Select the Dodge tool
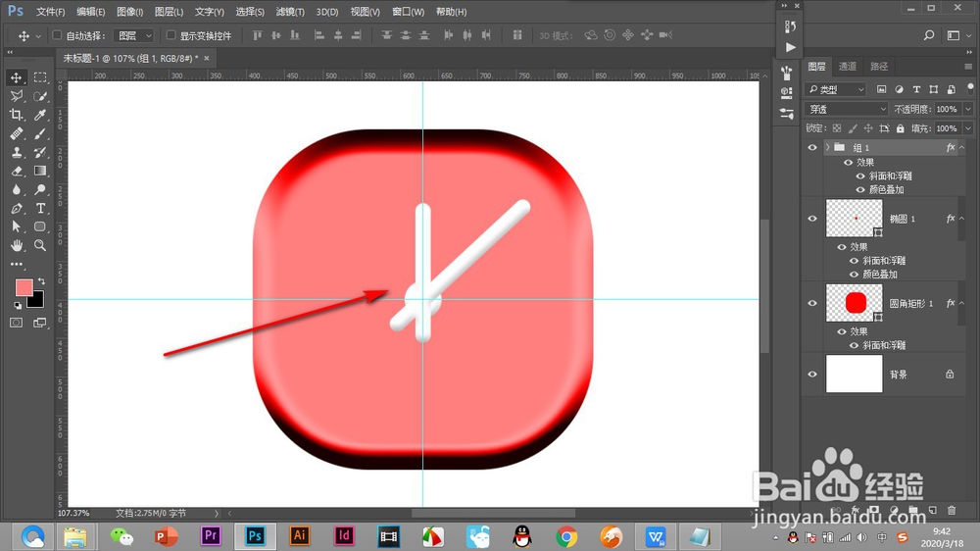Viewport: 980px width, 551px height. click(x=40, y=189)
